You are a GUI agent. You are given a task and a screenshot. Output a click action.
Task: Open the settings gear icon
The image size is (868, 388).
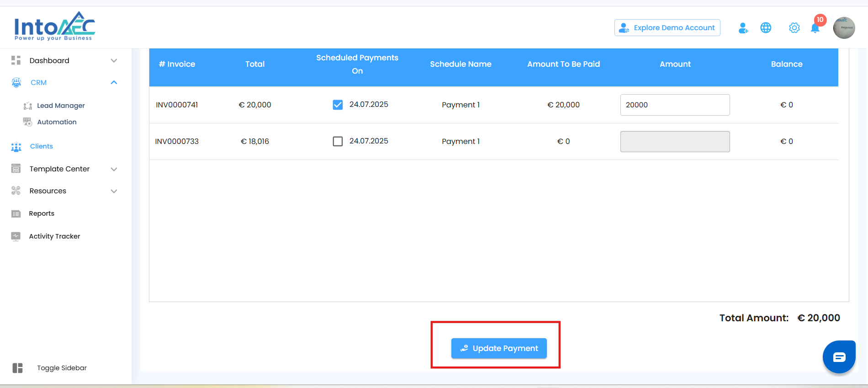(794, 28)
